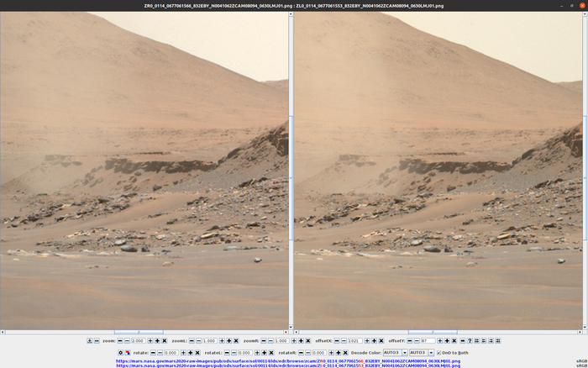
Task: Click the large minus button for offsetX
Action: pyautogui.click(x=337, y=341)
